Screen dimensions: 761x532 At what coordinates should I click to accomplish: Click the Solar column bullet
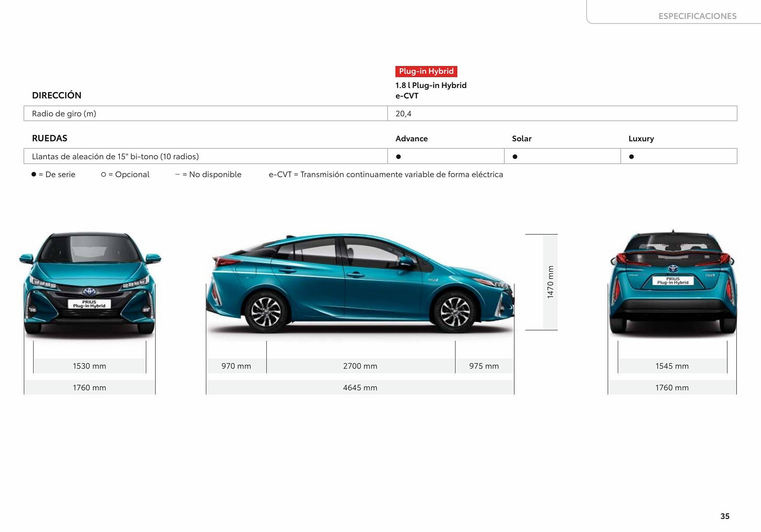(x=515, y=157)
